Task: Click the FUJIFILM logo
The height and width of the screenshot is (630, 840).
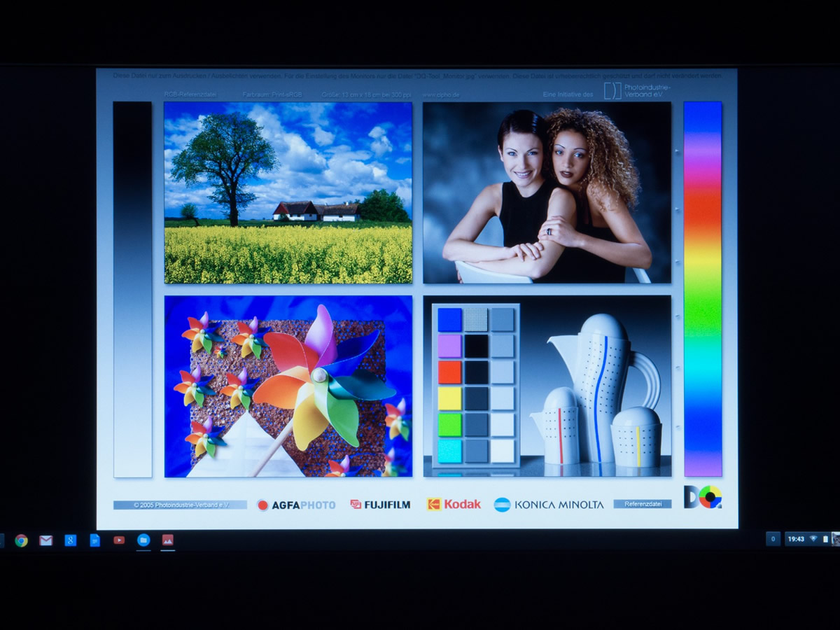Action: (380, 504)
